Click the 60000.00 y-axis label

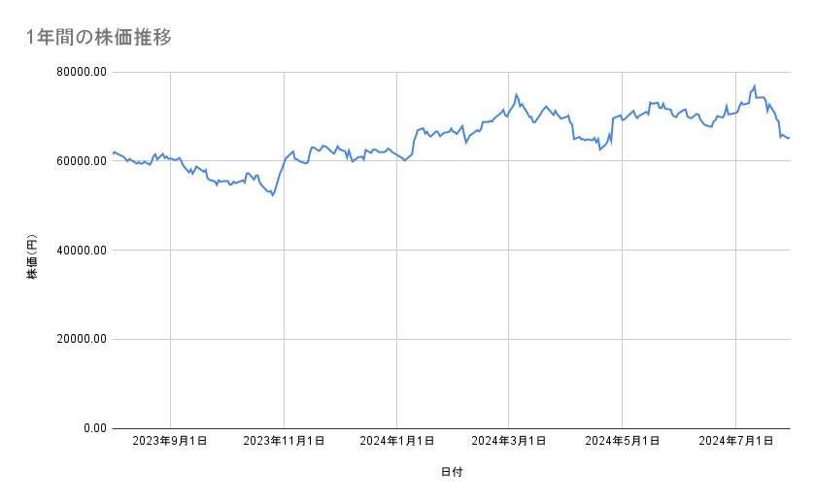point(82,161)
